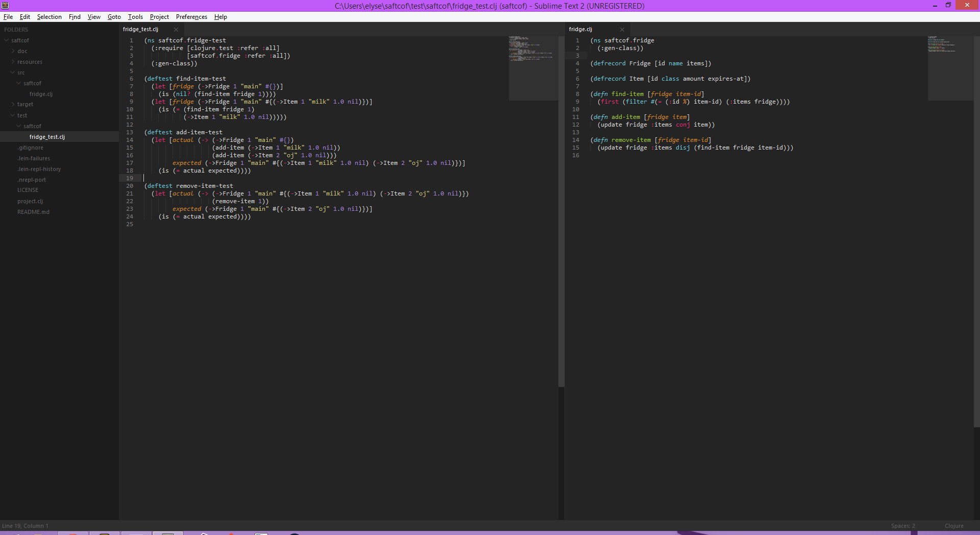Screen dimensions: 980x535
Task: Switch to the fridge.clj tab
Action: pos(581,30)
